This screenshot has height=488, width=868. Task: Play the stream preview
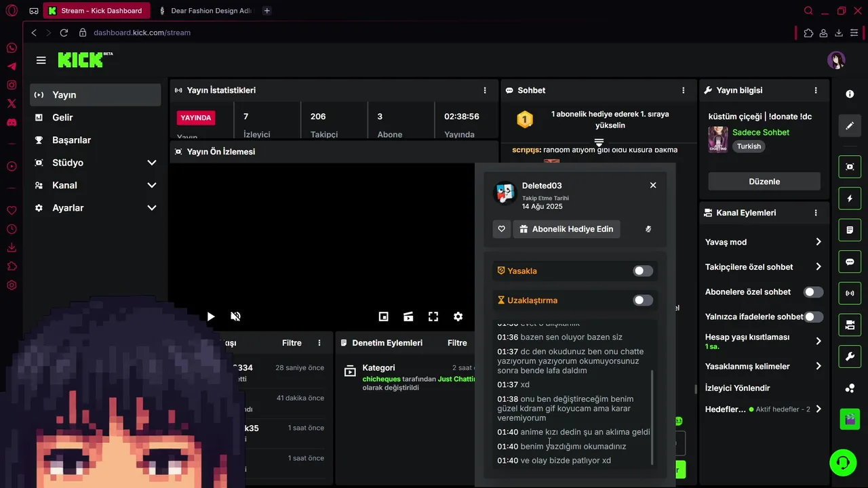[210, 317]
